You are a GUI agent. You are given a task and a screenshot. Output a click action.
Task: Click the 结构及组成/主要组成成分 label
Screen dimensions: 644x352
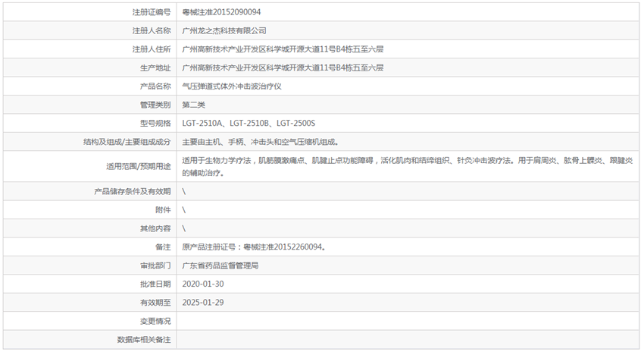(127, 142)
